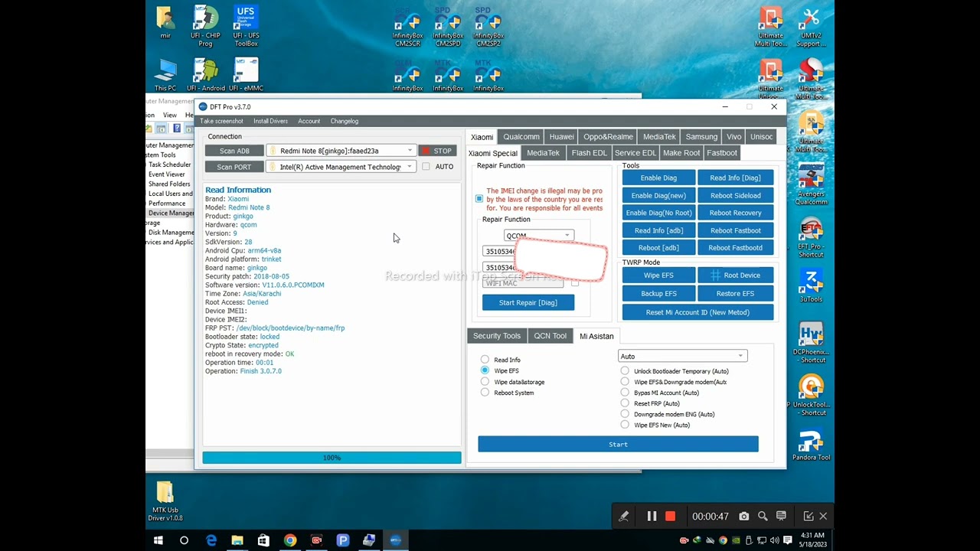Image resolution: width=980 pixels, height=551 pixels.
Task: Select the InfinityBox CM2SP2 desktop icon
Action: point(488,28)
